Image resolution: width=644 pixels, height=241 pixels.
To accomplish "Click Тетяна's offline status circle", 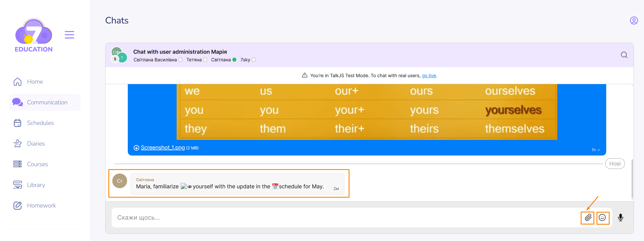I will tap(205, 60).
